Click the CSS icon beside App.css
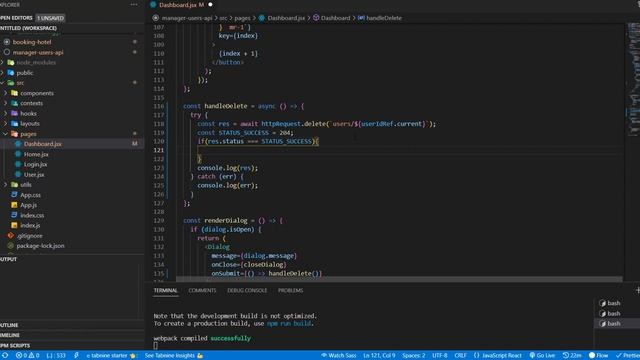This screenshot has height=360, width=640. tap(14, 195)
